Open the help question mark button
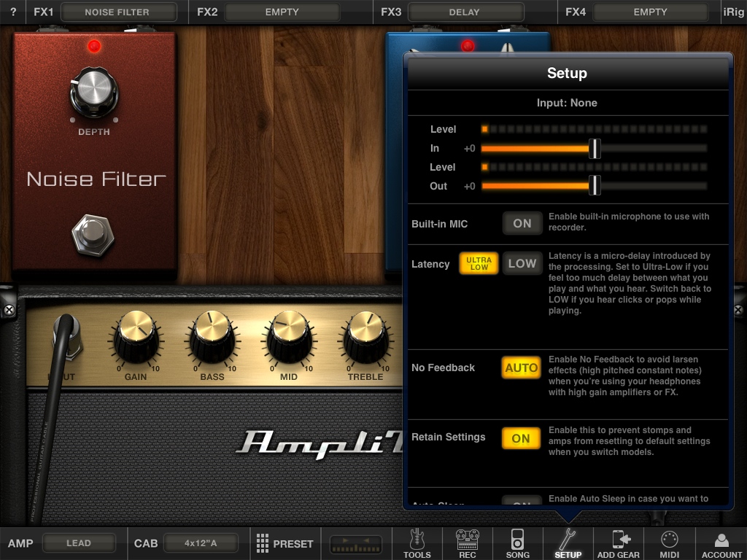This screenshot has width=747, height=560. (x=13, y=12)
